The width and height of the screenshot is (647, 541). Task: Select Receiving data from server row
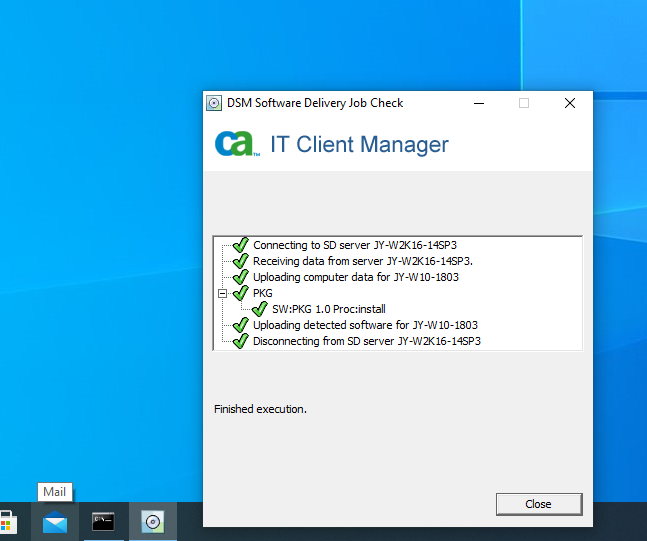click(363, 261)
